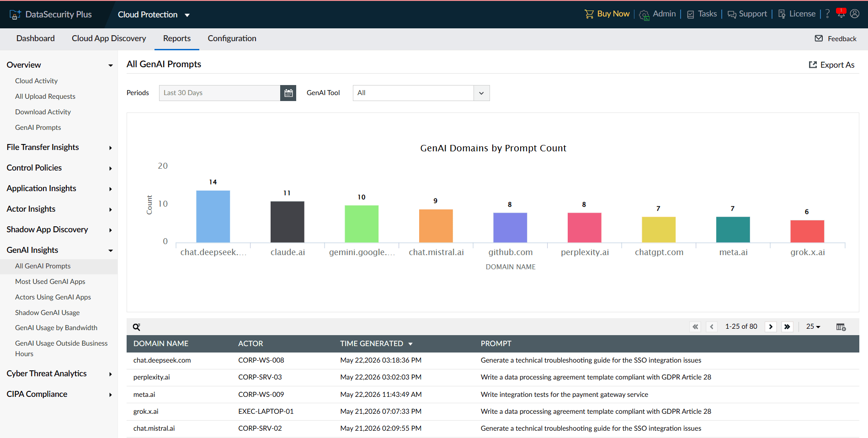Click the claude.ai dark bar in chart

pyautogui.click(x=288, y=222)
